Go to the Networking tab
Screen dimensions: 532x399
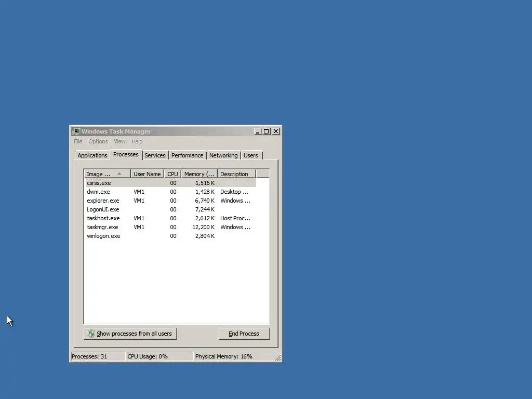[223, 155]
